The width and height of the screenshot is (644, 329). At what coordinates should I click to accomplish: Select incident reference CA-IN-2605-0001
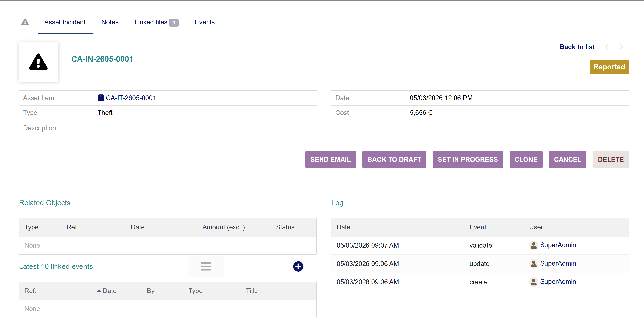click(102, 59)
